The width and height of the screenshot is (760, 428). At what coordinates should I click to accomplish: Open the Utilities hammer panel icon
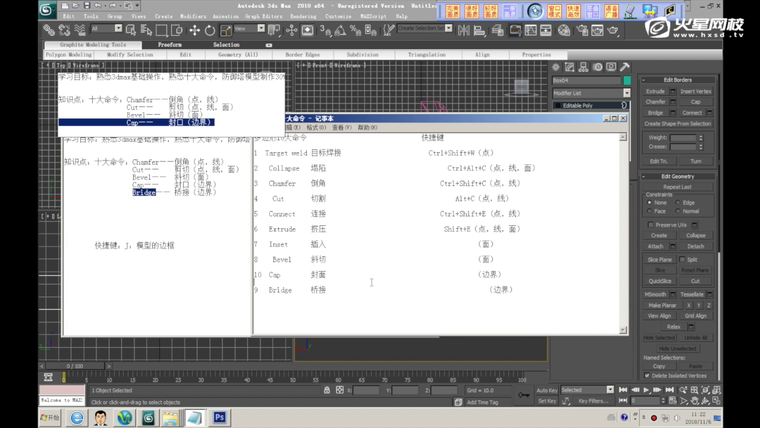[625, 67]
